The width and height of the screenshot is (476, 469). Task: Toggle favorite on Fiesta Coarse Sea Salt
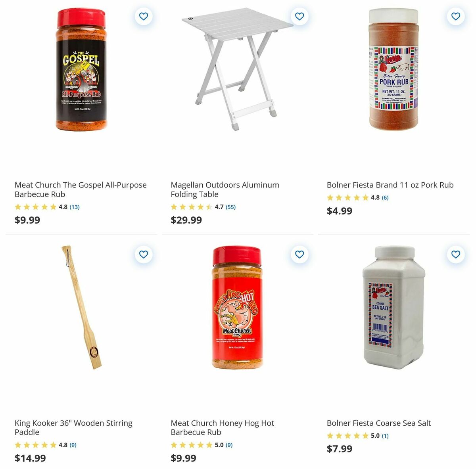coord(455,255)
